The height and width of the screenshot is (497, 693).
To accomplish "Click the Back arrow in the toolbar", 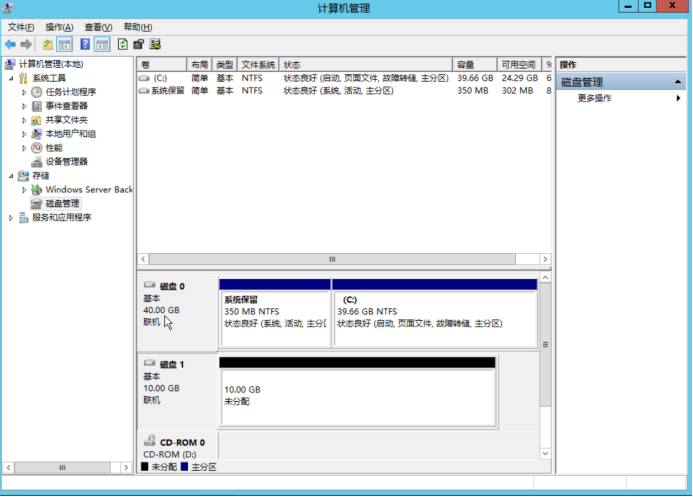I will click(10, 45).
